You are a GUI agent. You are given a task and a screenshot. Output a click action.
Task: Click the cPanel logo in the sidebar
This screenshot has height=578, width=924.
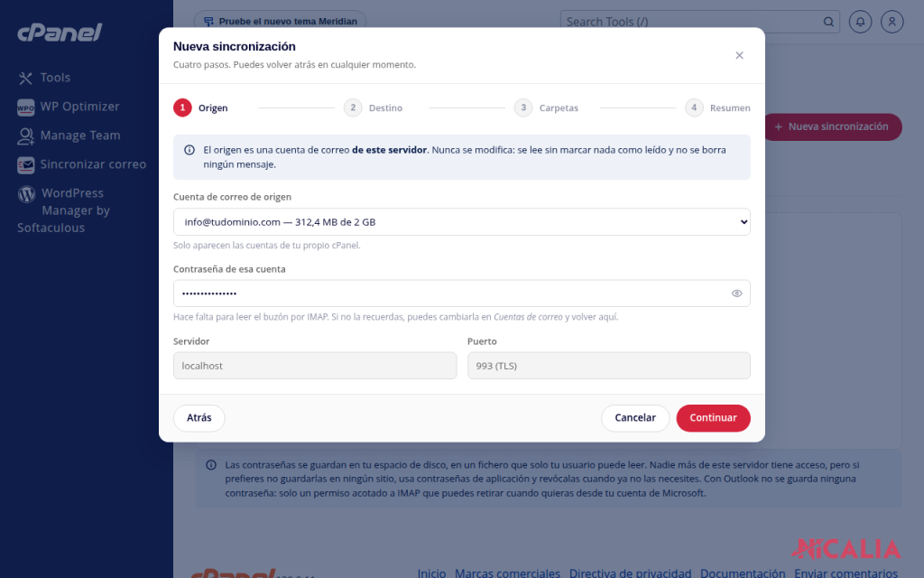coord(60,33)
